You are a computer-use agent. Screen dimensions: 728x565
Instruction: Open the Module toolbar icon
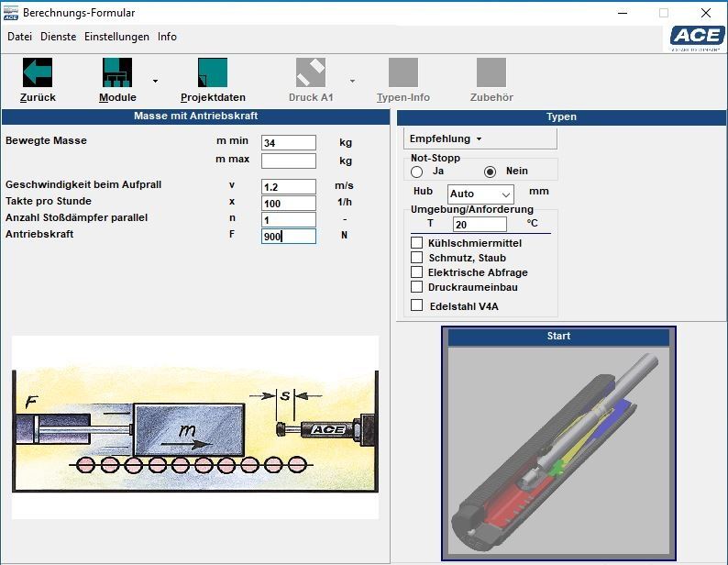pyautogui.click(x=117, y=72)
